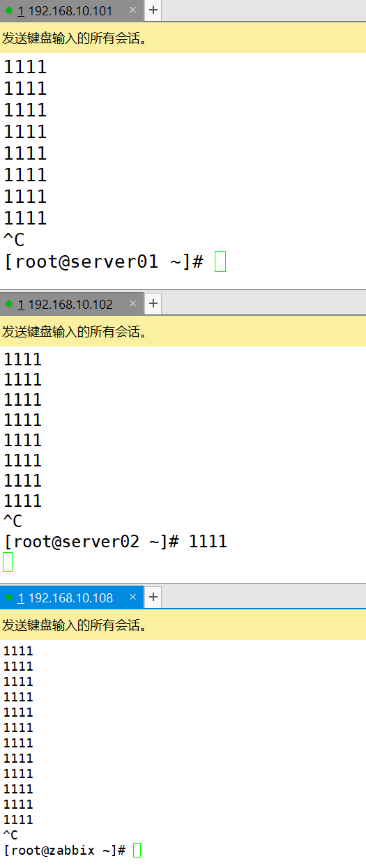Click plus button beside 192.168.10.108 tab
366x868 pixels.
[153, 597]
